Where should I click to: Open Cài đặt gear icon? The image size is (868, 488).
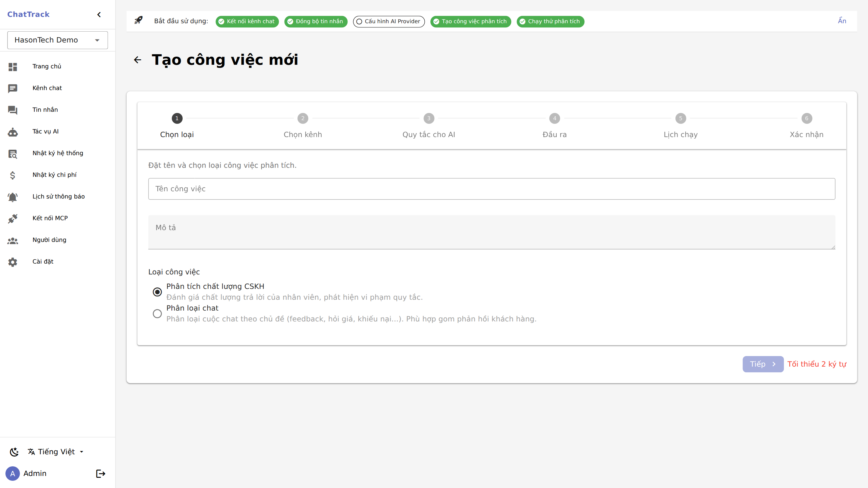tap(13, 262)
